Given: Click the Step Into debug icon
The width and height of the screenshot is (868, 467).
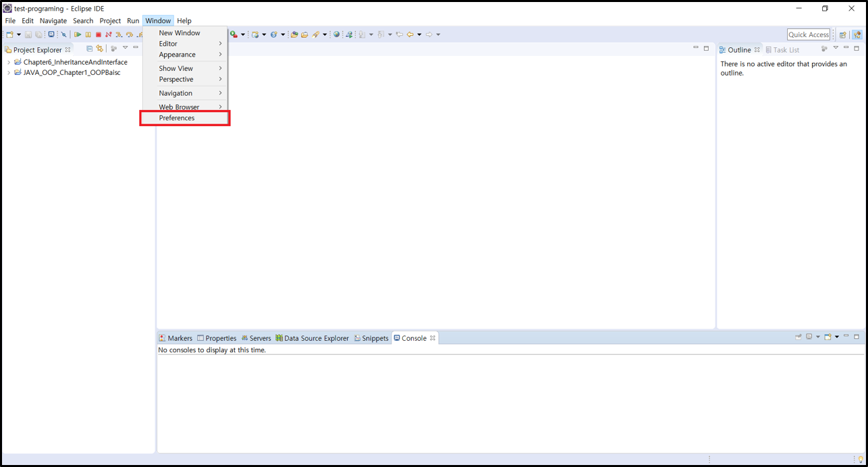Looking at the screenshot, I should pyautogui.click(x=119, y=34).
